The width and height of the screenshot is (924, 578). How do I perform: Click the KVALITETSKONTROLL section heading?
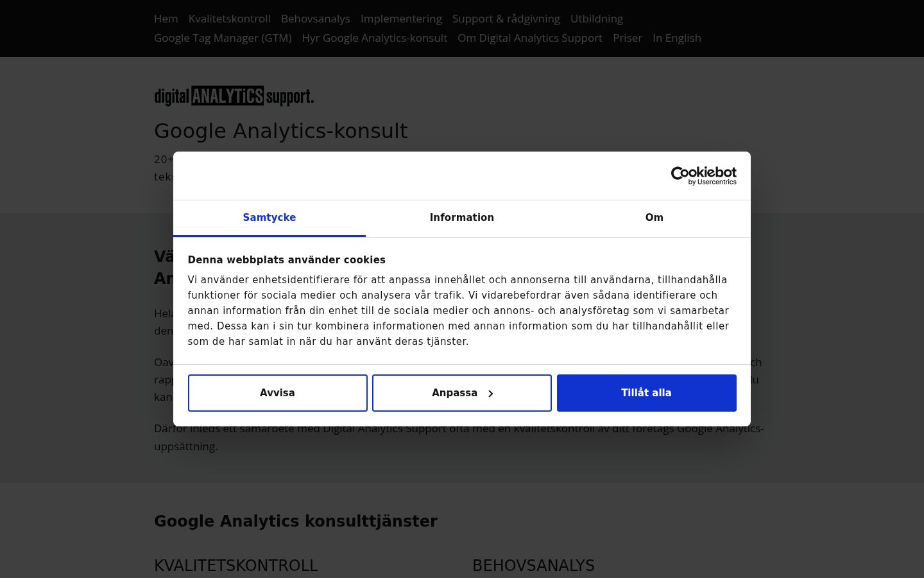click(x=236, y=566)
